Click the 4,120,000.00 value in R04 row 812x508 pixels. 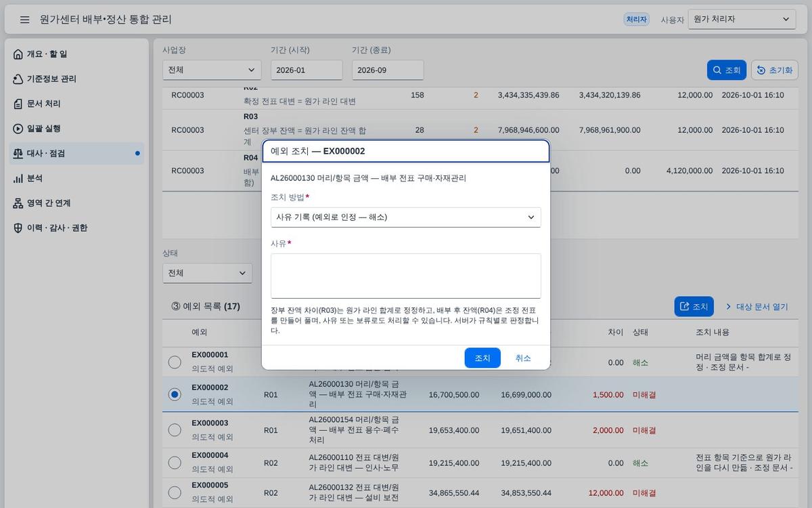[690, 171]
